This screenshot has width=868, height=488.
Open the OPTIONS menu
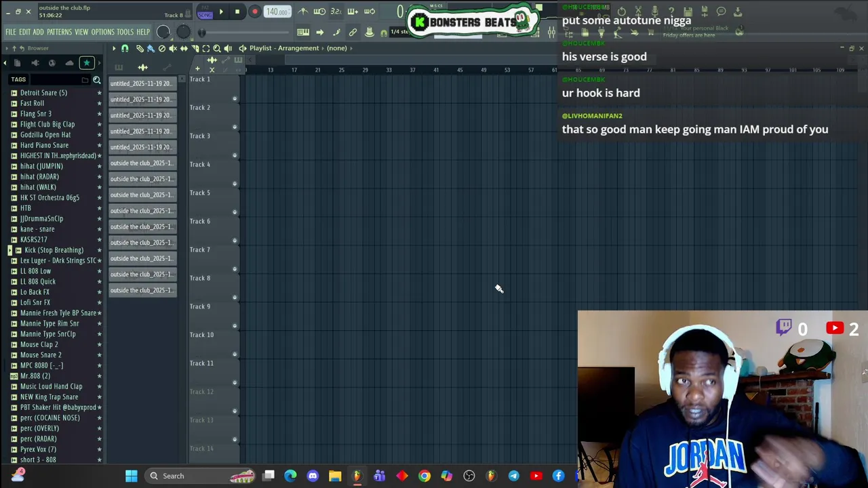102,32
